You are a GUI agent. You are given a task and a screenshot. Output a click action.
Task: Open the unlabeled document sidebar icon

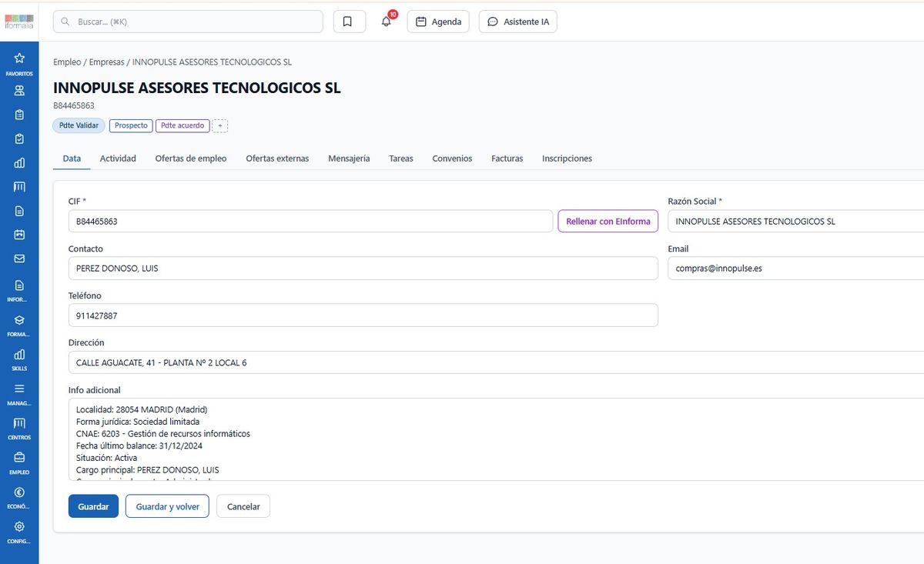coord(19,211)
